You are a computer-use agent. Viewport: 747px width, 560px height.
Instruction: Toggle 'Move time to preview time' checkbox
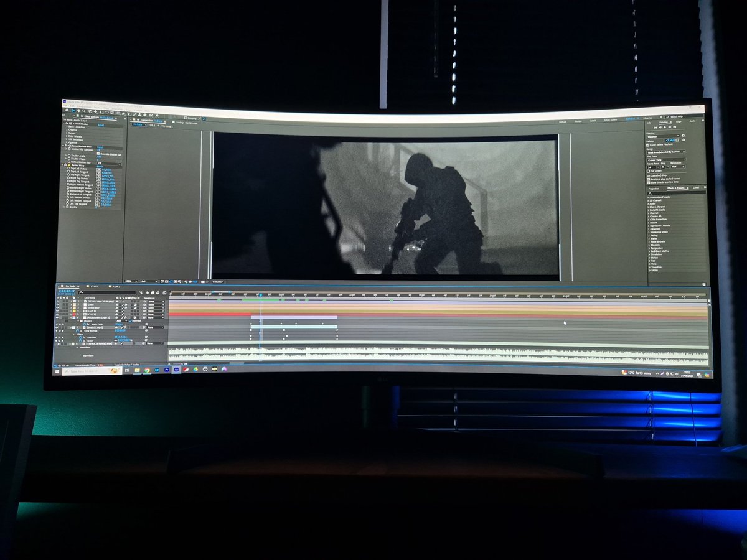pyautogui.click(x=648, y=183)
